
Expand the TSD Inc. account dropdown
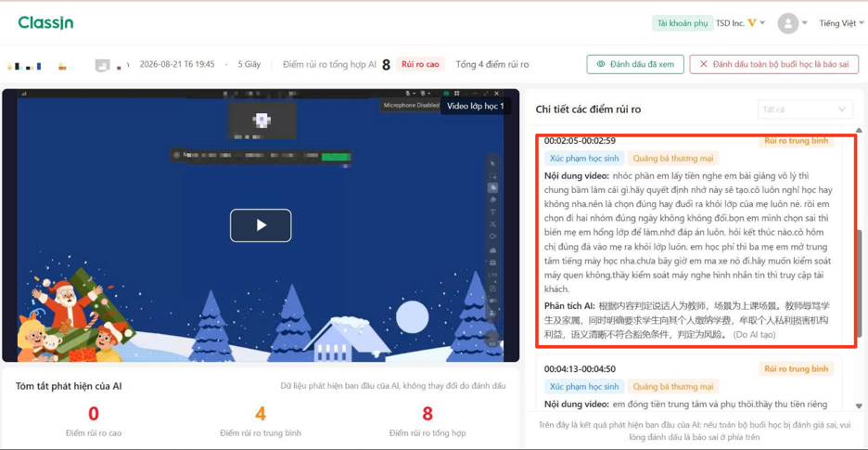[740, 23]
